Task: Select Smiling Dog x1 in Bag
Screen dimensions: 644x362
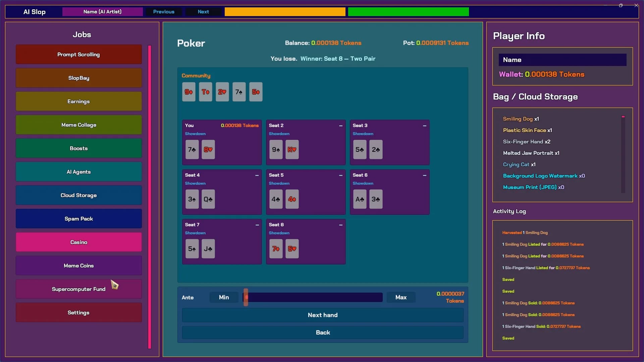Action: pyautogui.click(x=521, y=119)
